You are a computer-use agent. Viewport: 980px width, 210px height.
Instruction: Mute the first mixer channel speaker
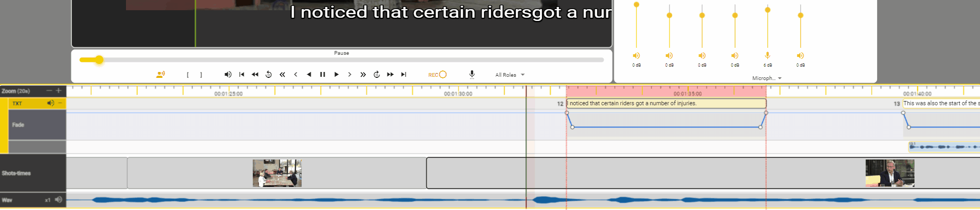pyautogui.click(x=636, y=56)
